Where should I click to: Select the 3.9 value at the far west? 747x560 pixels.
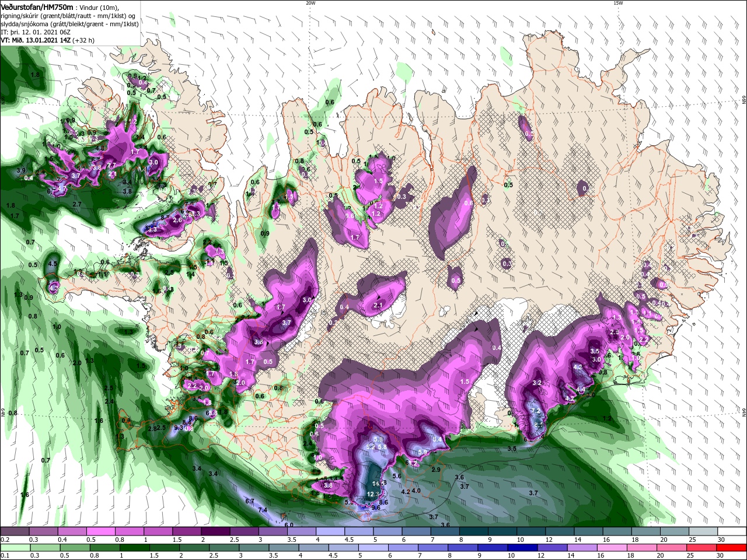point(21,170)
